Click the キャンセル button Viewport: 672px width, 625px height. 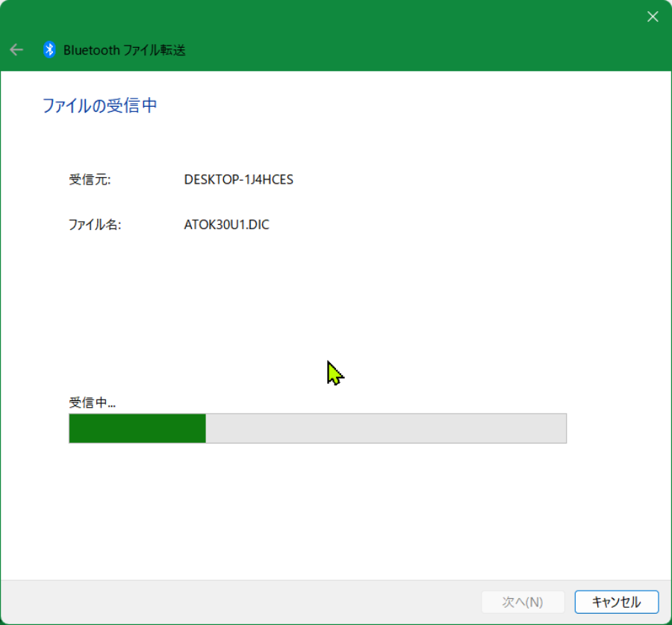pos(616,602)
